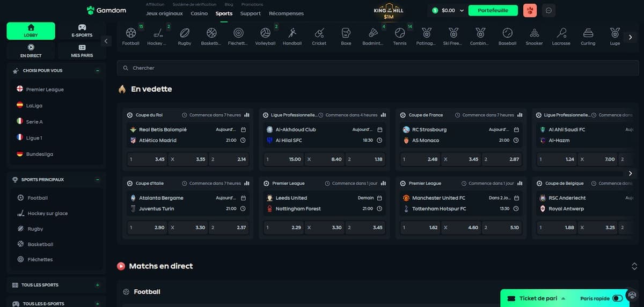Open the balance currency dropdown
This screenshot has width=644, height=307.
point(462,10)
